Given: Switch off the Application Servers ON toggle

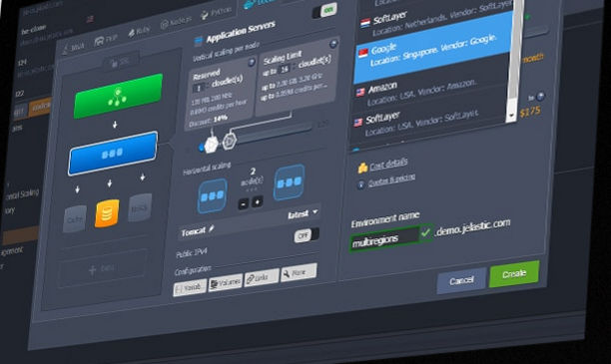Looking at the screenshot, I should [324, 11].
